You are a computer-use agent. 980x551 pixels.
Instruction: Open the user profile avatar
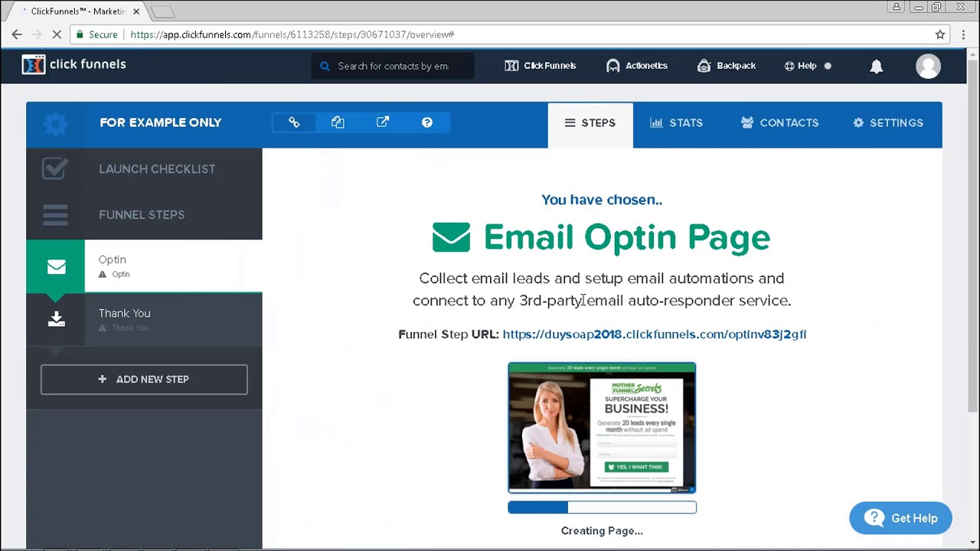coord(928,66)
